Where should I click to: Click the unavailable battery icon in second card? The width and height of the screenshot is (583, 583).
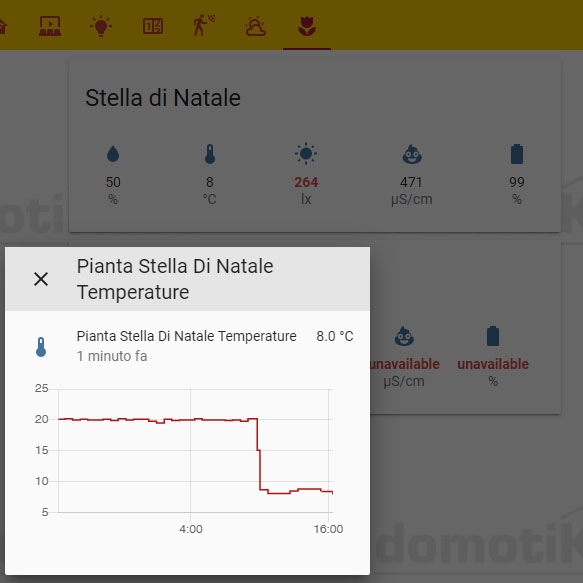493,336
